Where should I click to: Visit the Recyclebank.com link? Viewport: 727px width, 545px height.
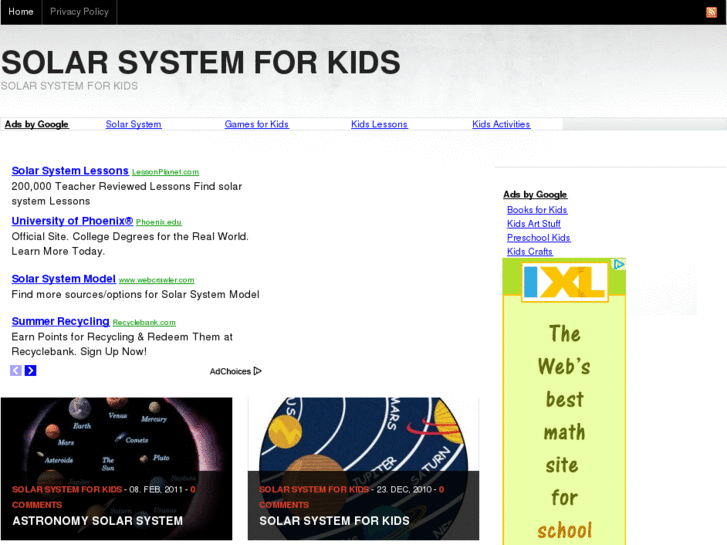pos(144,323)
